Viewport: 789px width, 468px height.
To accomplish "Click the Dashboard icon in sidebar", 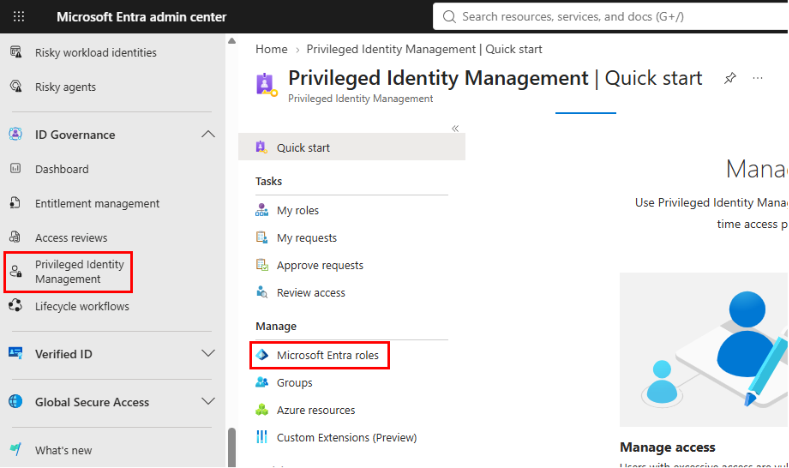I will click(16, 169).
